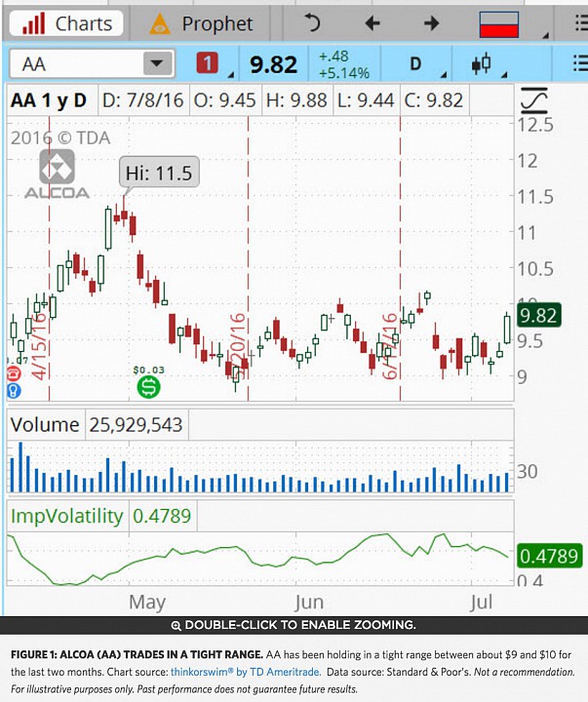Open the thinkorswim by TD Ameritrade link
Viewport: 588px width, 702px height.
tap(246, 672)
